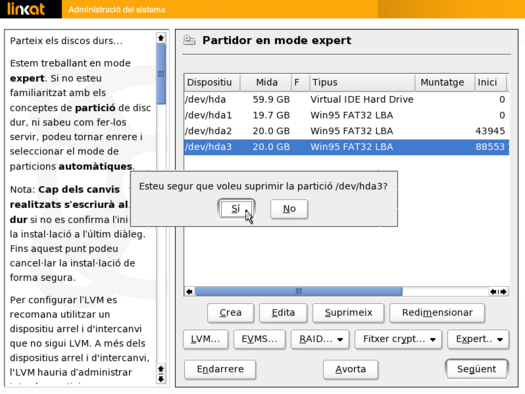The height and width of the screenshot is (394, 525).
Task: Click the 43945 start value
Action: (490, 131)
